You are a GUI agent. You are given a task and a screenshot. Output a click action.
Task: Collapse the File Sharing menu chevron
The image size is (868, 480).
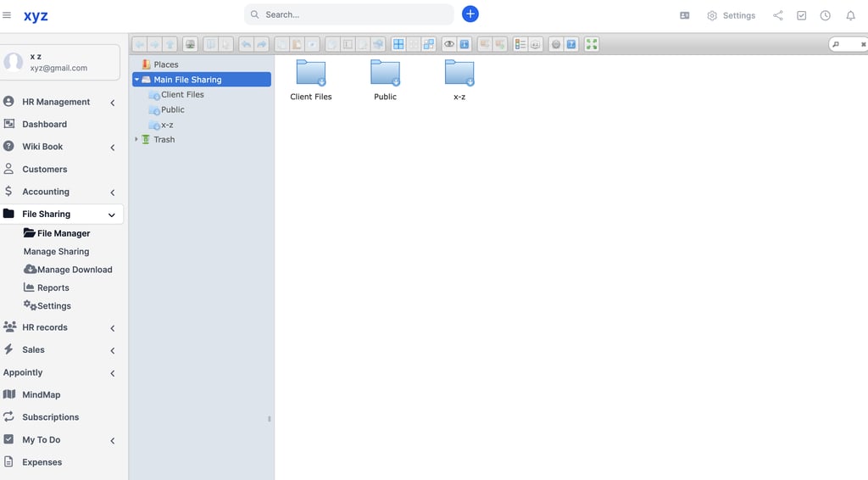112,215
